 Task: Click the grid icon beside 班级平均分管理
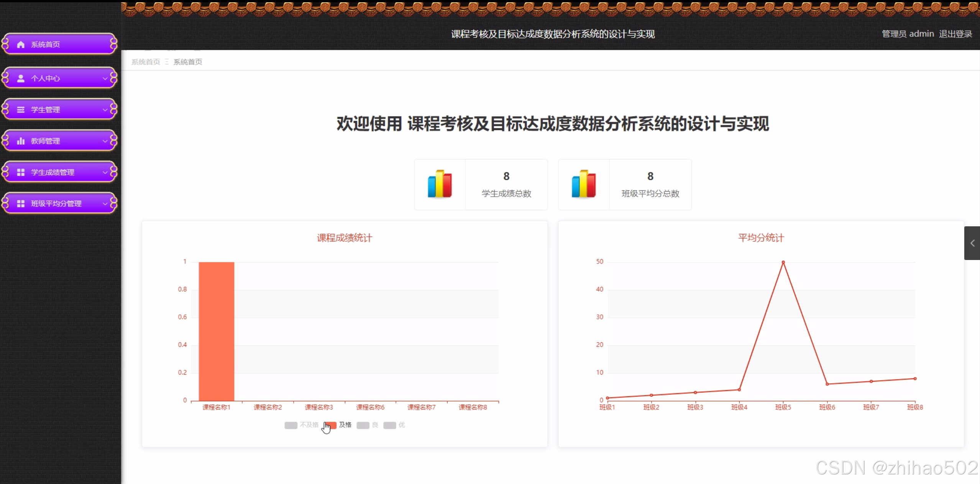pyautogui.click(x=21, y=204)
